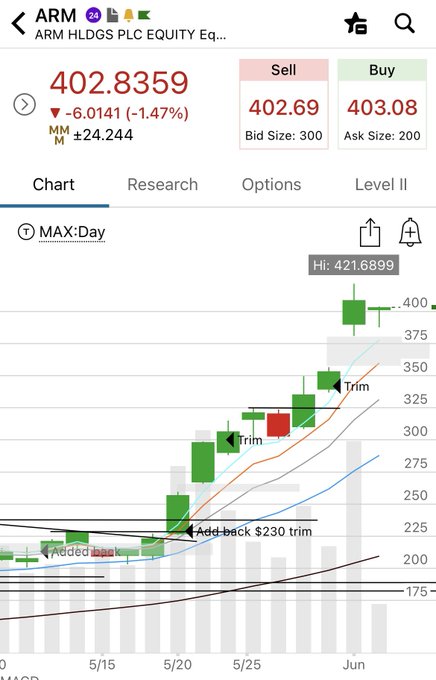This screenshot has width=436, height=680.
Task: Tap the 'Add back $230 trim' annotation
Action: pos(249,531)
